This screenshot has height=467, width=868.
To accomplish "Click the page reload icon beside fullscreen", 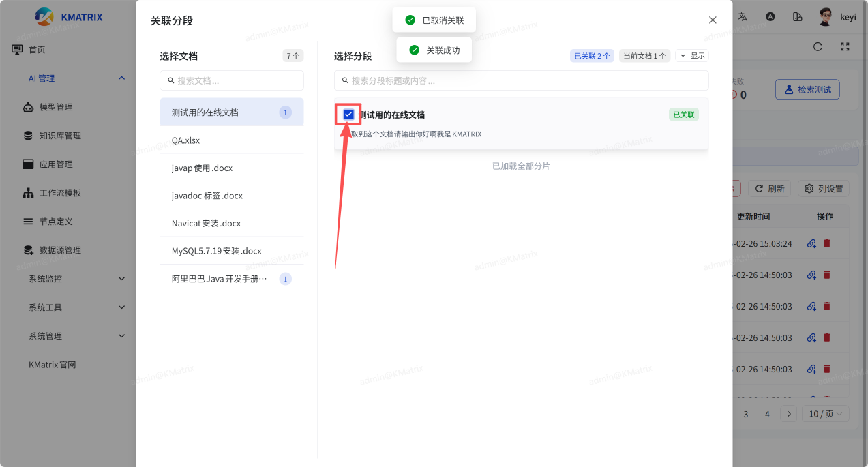I will point(818,47).
